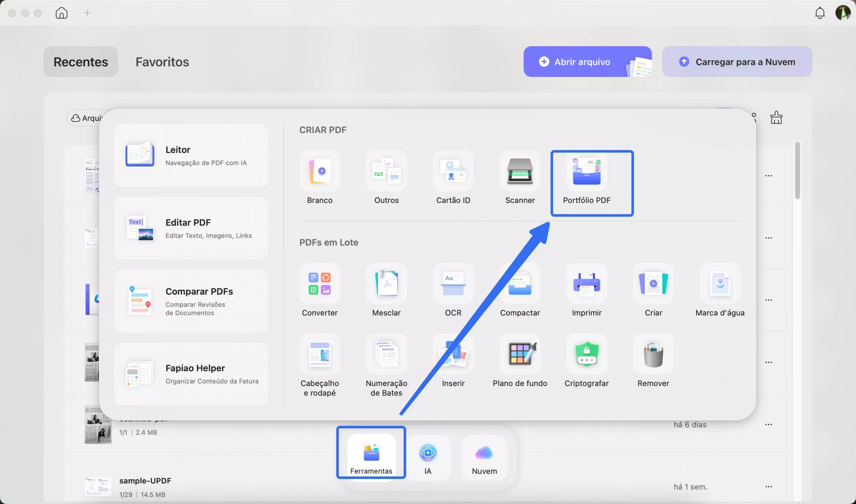Open the Criptografar batch encryption tool
856x504 pixels.
(586, 355)
